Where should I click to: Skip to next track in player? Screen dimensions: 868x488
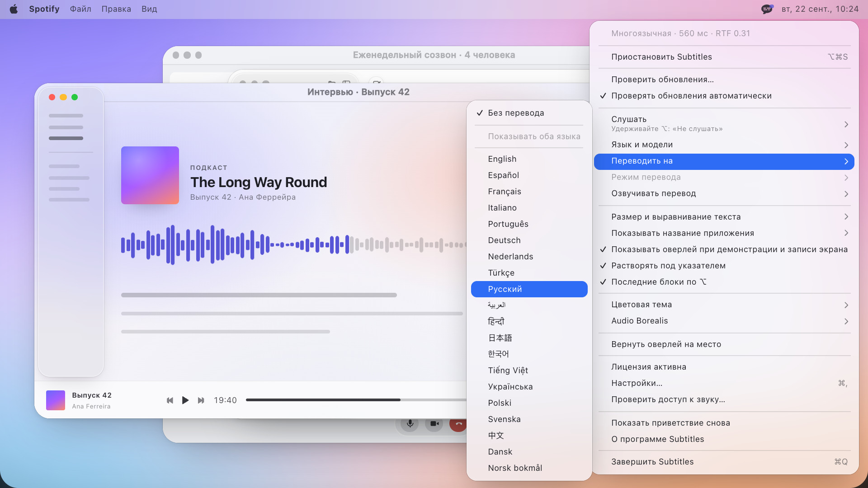(201, 400)
